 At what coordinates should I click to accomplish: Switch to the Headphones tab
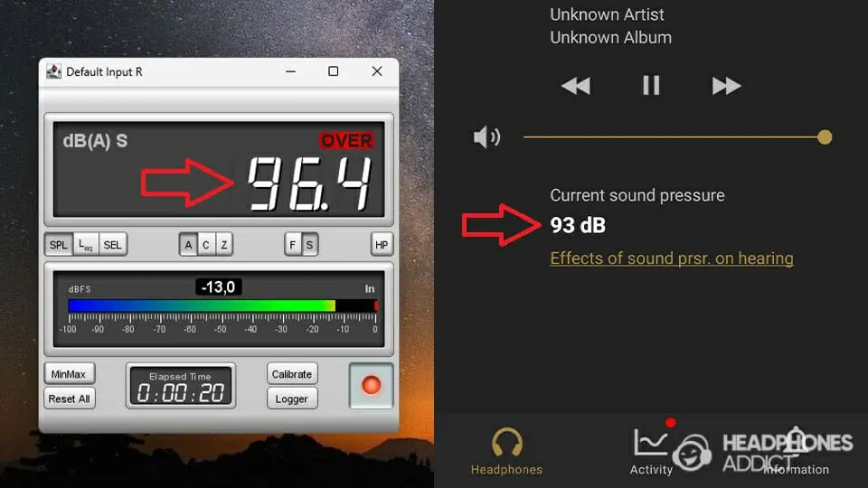[x=506, y=451]
